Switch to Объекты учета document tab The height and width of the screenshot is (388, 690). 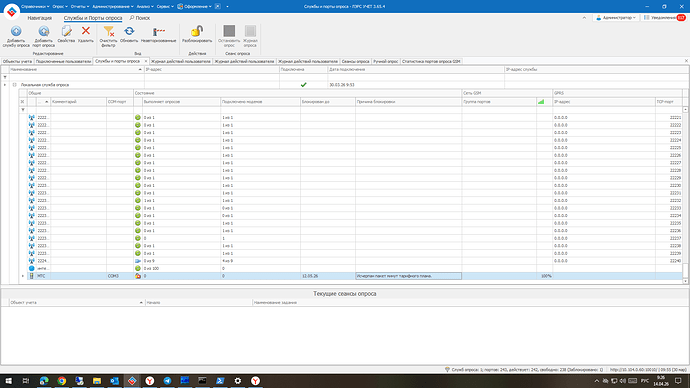coord(17,62)
